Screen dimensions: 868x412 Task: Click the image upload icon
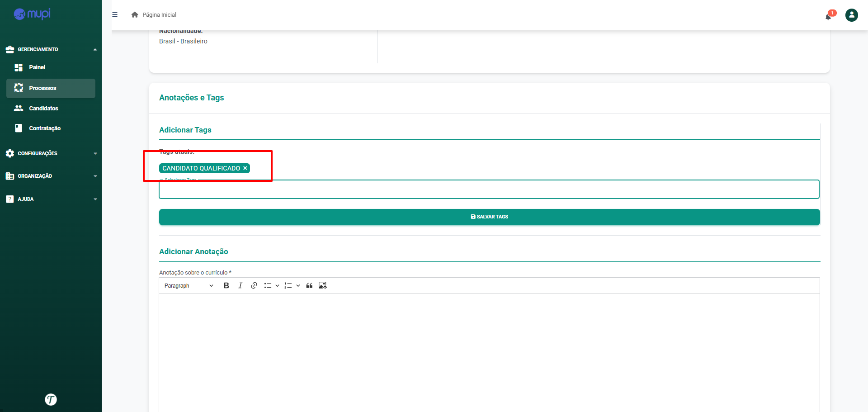tap(322, 285)
